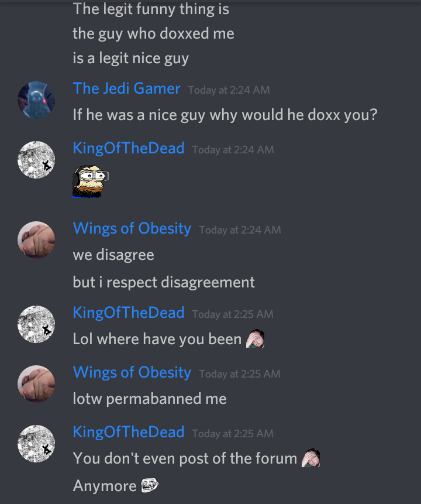Click the message 'If he was a nice guy why would he doxx you?'
Image resolution: width=421 pixels, height=504 pixels.
pyautogui.click(x=225, y=115)
